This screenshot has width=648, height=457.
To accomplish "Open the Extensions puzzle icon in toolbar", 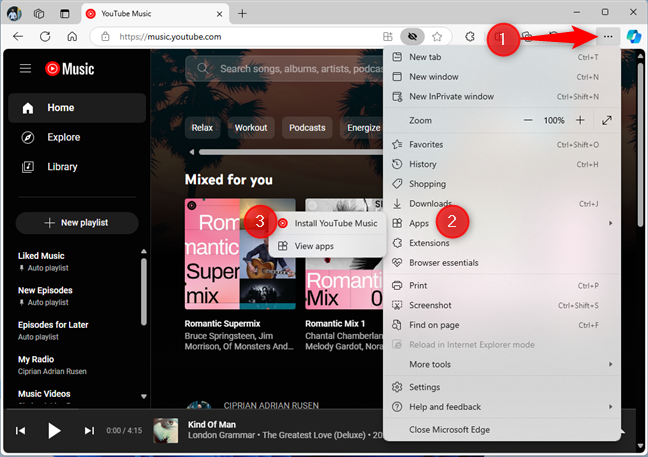I will click(x=469, y=37).
